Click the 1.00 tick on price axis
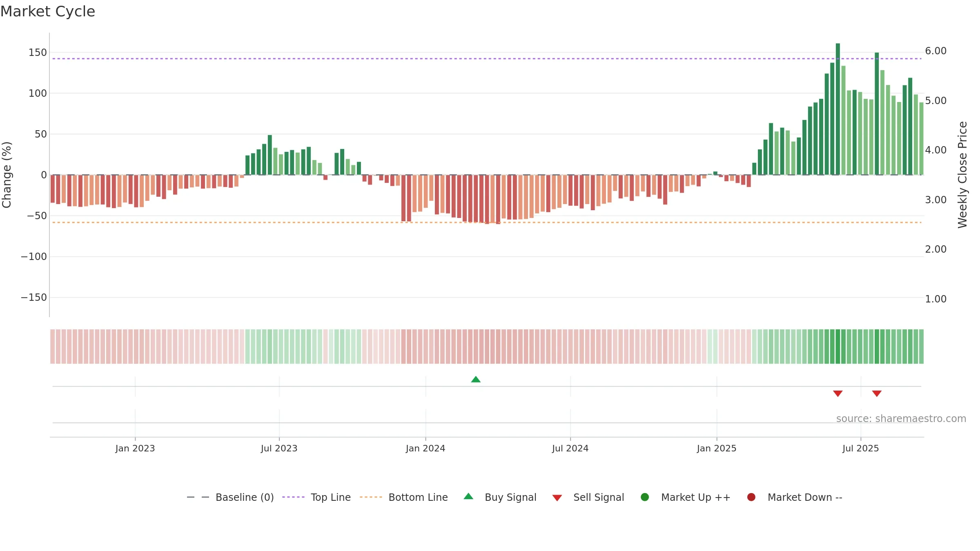Viewport: 980px width, 551px height. tap(936, 299)
